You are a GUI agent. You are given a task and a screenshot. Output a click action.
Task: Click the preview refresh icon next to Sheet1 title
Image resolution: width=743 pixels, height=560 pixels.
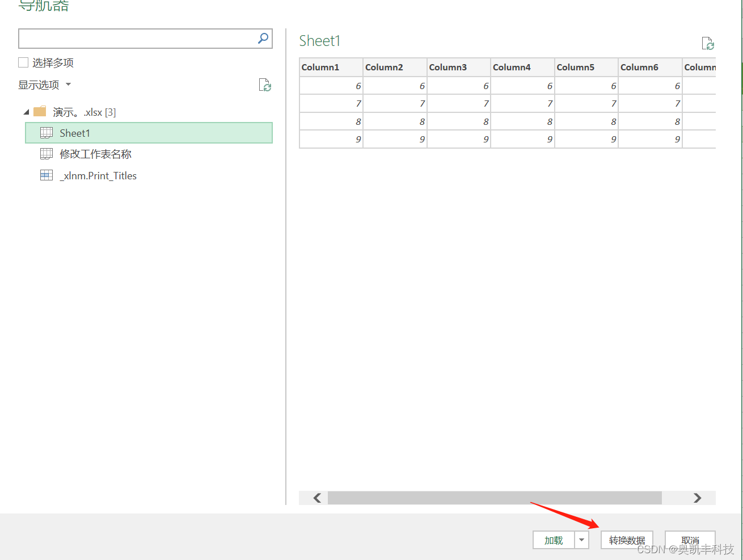click(x=708, y=44)
